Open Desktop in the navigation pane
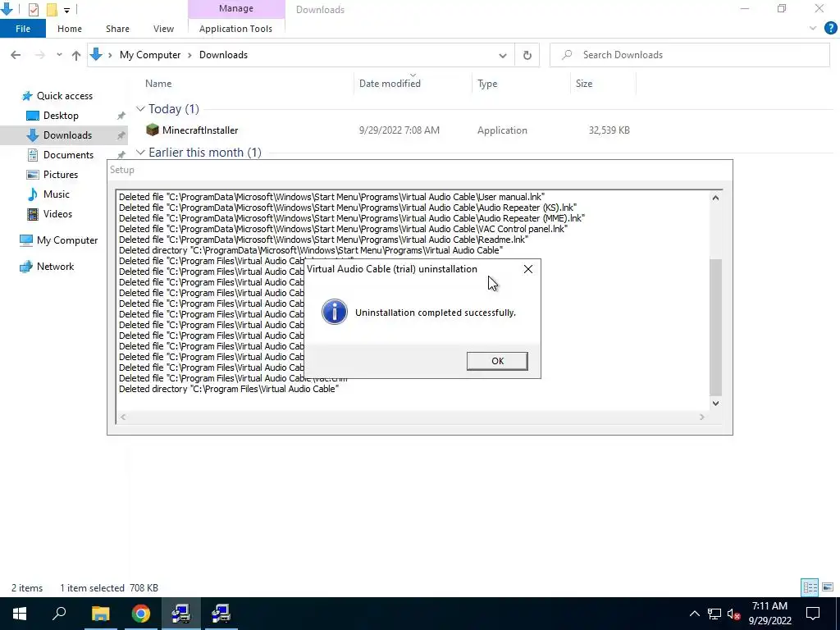The width and height of the screenshot is (840, 630). [x=61, y=116]
